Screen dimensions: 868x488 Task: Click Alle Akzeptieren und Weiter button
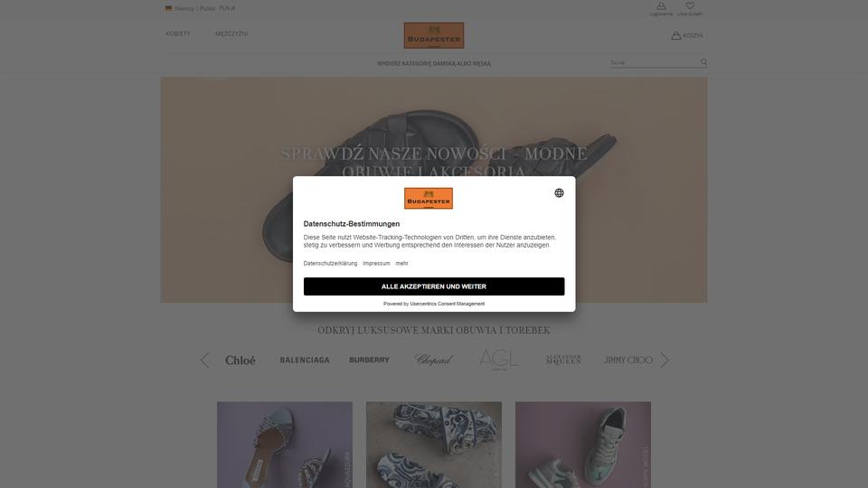point(434,286)
